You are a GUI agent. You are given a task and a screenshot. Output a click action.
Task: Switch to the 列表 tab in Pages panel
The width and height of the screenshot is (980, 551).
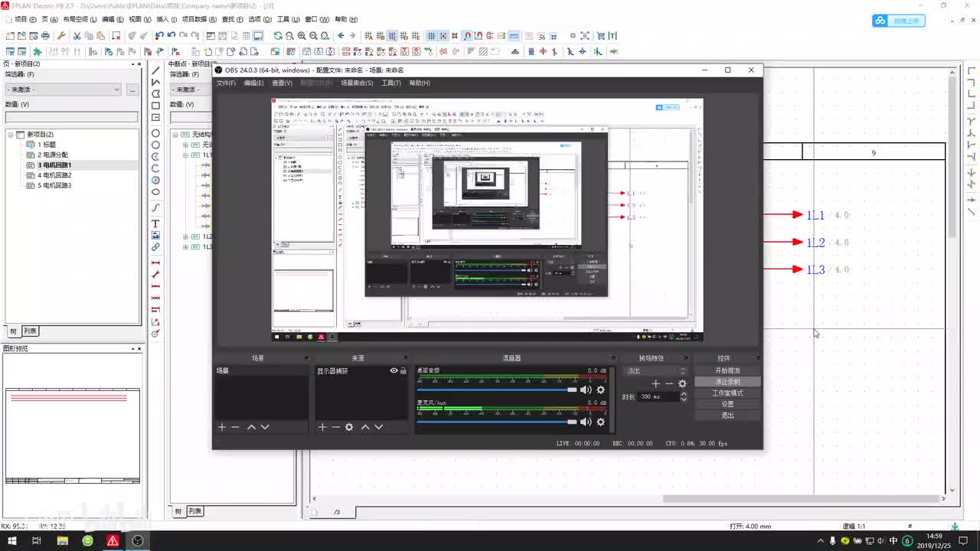[30, 331]
